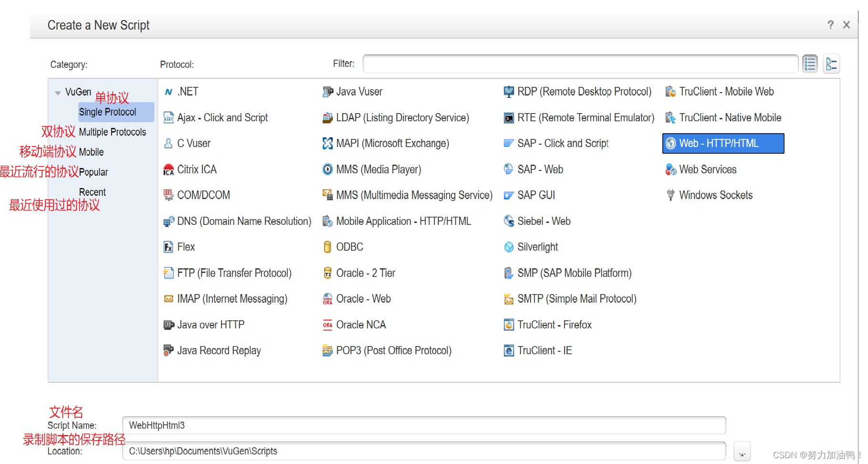Select RTE (Remote Terminal Emulator) icon
The width and height of the screenshot is (868, 464).
509,117
